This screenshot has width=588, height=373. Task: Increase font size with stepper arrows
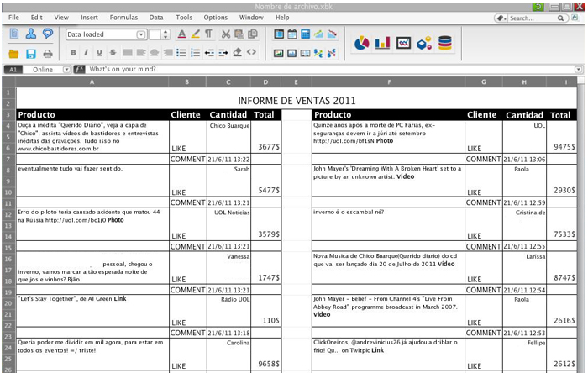[166, 31]
